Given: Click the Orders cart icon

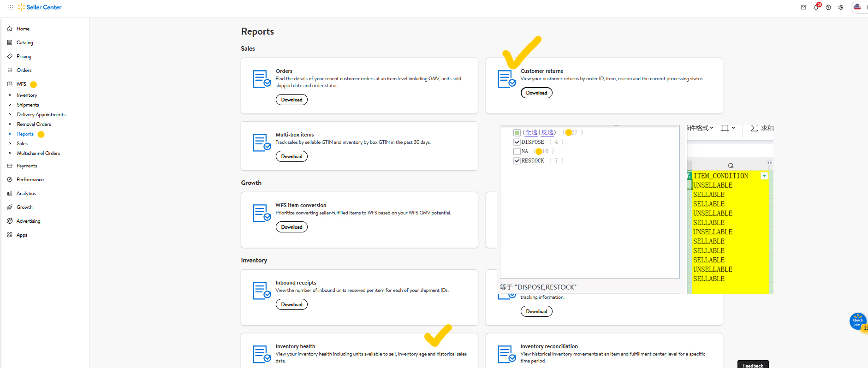Looking at the screenshot, I should (x=10, y=70).
